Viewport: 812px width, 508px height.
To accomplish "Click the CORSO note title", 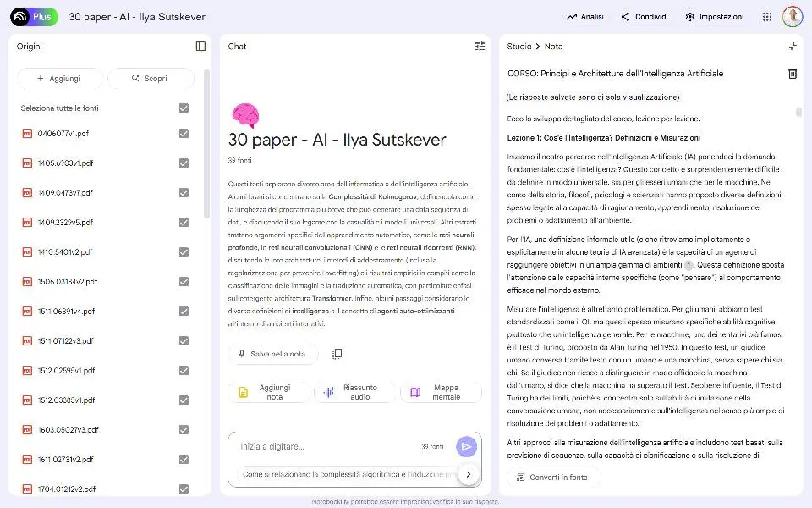I will [x=615, y=74].
